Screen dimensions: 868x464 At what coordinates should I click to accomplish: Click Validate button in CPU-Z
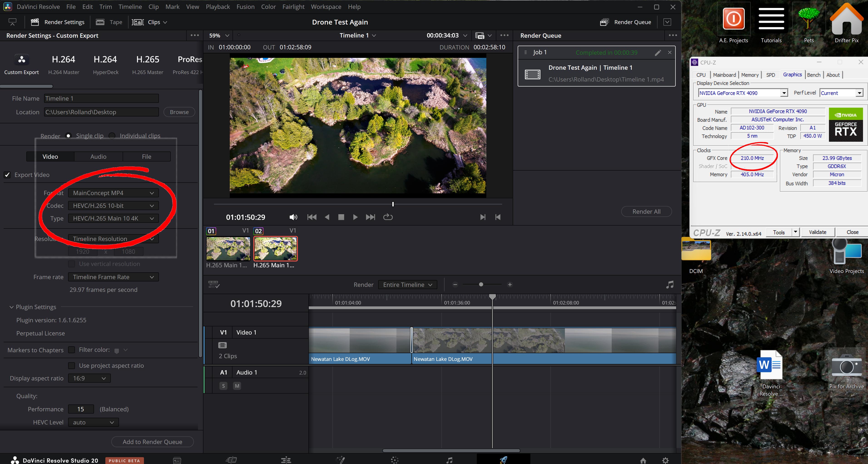point(817,232)
